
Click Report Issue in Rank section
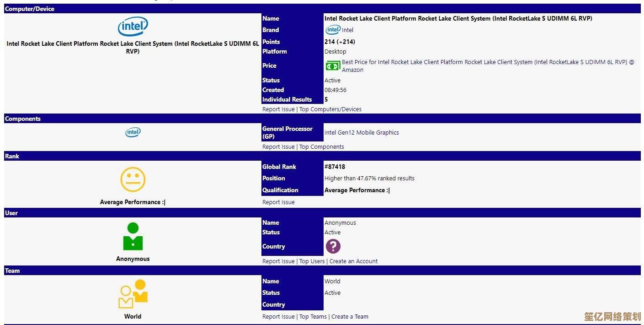coord(278,202)
